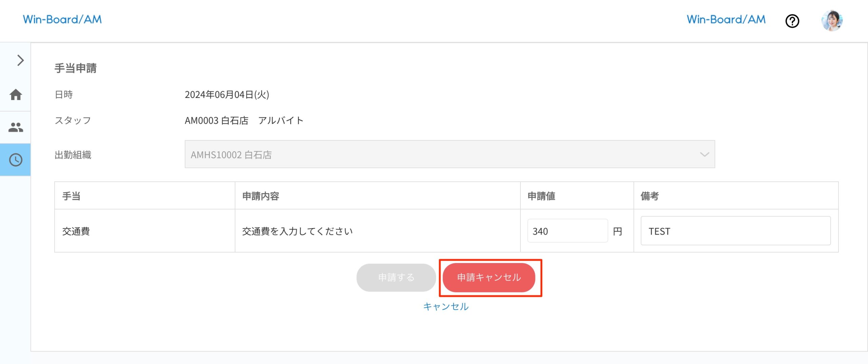Follow the blue キャンセル link
The image size is (868, 364).
point(446,306)
